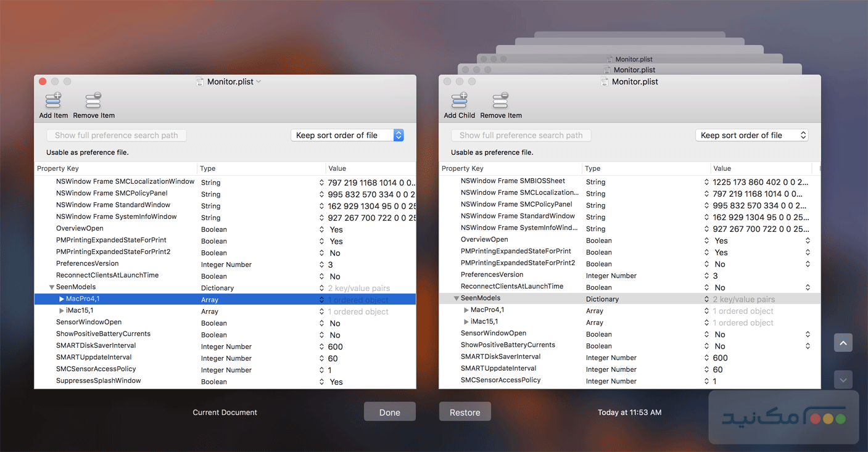868x452 pixels.
Task: Click the up scroll arrow on right edge
Action: (843, 342)
